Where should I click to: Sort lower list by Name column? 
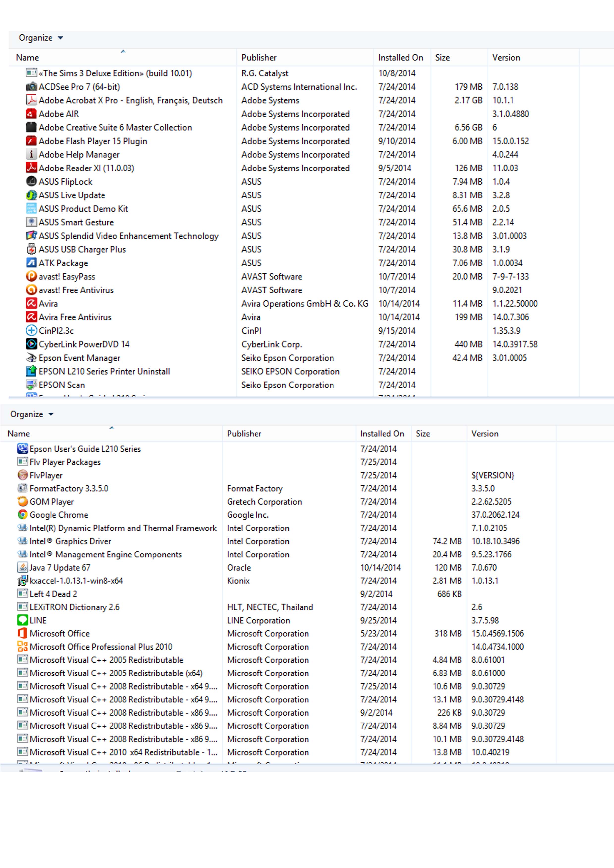(x=111, y=434)
